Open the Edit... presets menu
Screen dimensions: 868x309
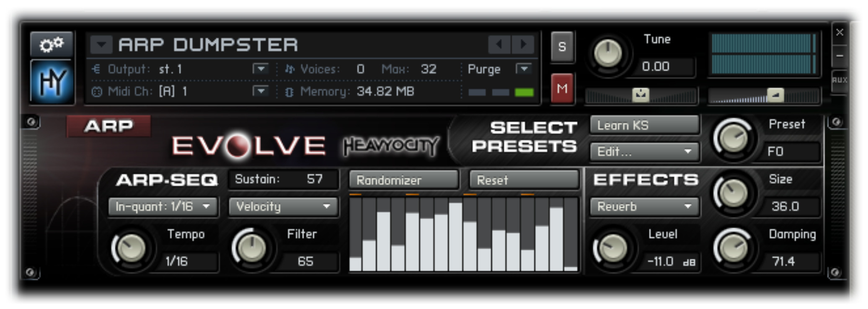coord(644,152)
